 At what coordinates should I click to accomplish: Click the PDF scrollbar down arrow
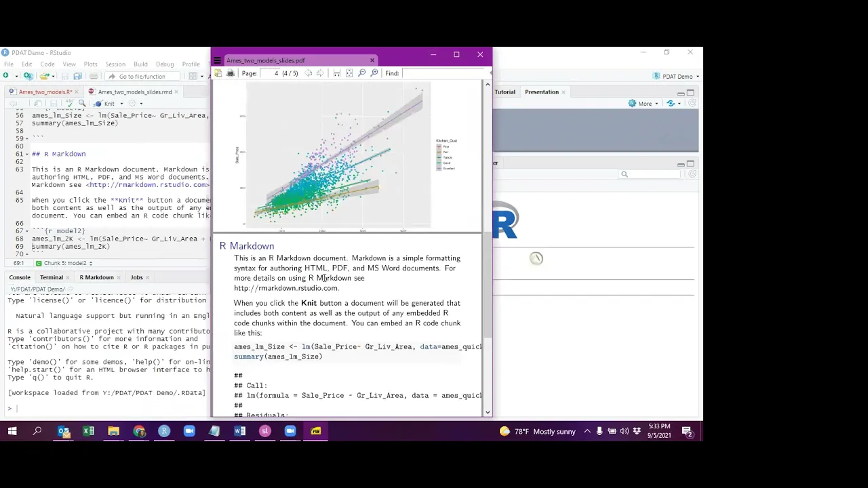487,411
